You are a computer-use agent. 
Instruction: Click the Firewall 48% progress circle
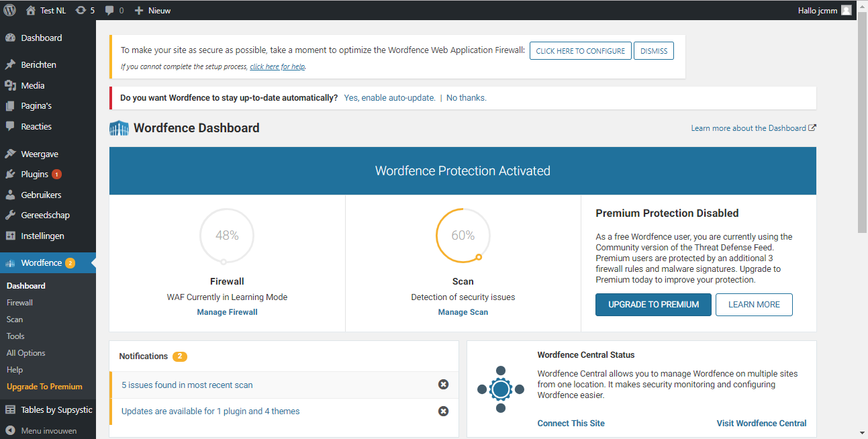pyautogui.click(x=227, y=236)
